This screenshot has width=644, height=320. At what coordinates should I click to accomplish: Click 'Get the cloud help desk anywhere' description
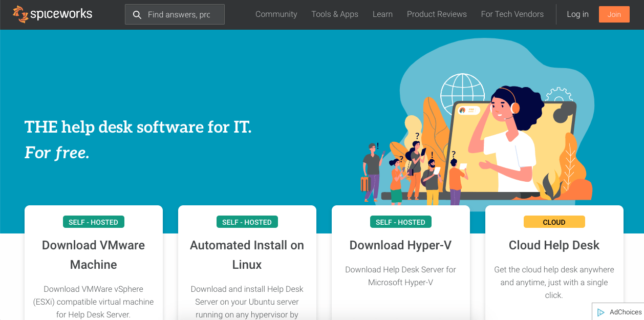[554, 282]
